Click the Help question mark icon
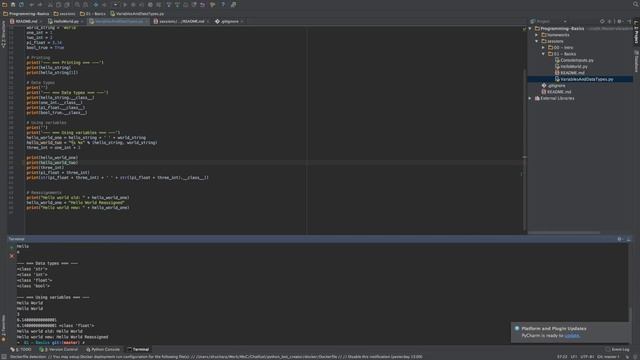Image resolution: width=640 pixels, height=360 pixels. click(x=223, y=4)
